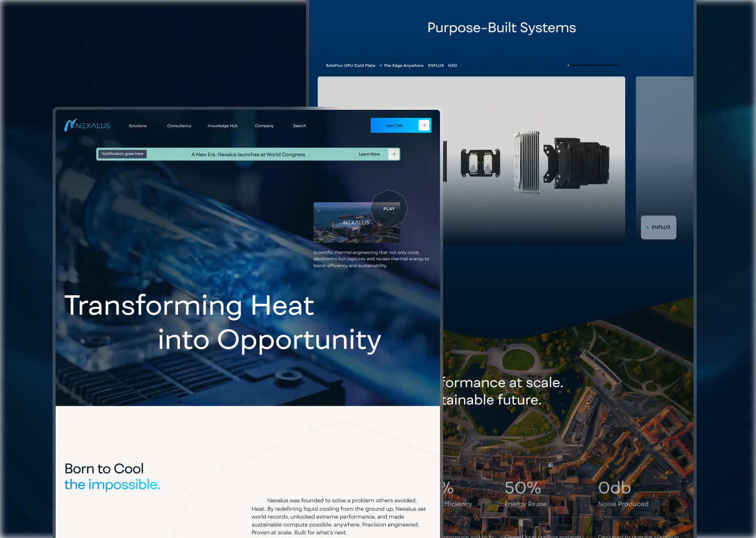The height and width of the screenshot is (538, 756).
Task: Click the Nexalus logo
Action: pyautogui.click(x=87, y=125)
